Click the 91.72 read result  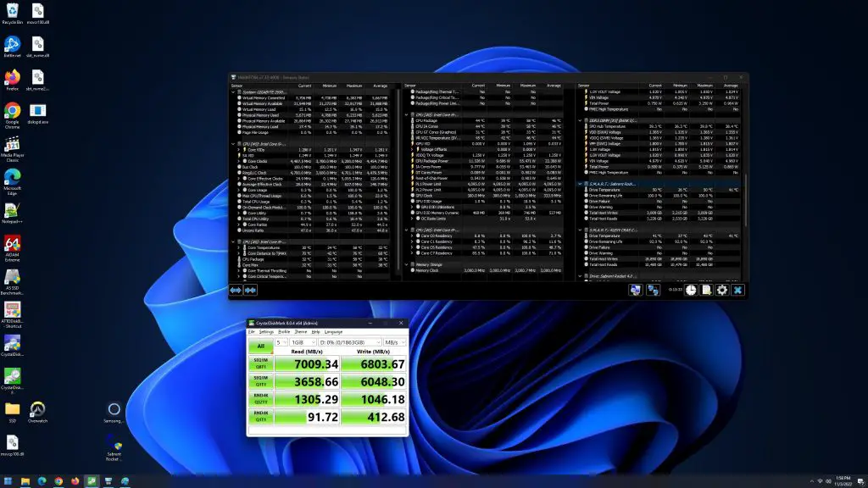click(x=307, y=417)
